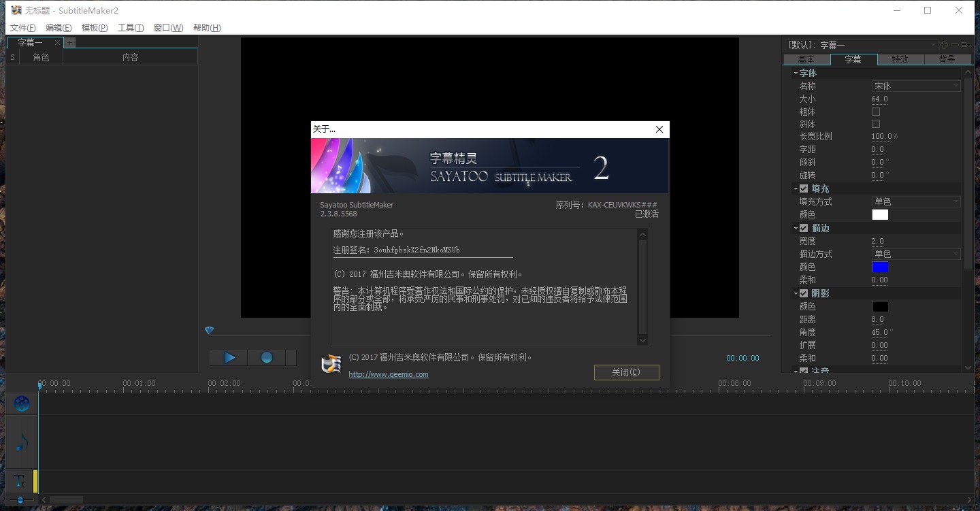Click the Sayatoo logo icon in the About dialog
980x511 pixels.
pyautogui.click(x=331, y=365)
